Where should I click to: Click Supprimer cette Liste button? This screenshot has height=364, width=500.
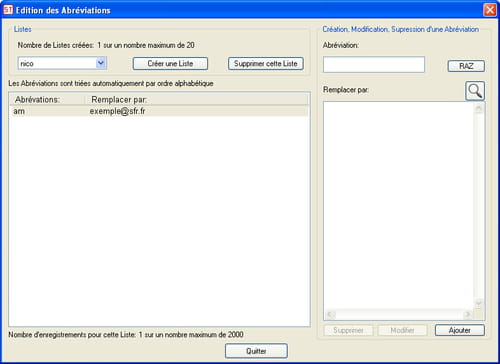pyautogui.click(x=266, y=63)
